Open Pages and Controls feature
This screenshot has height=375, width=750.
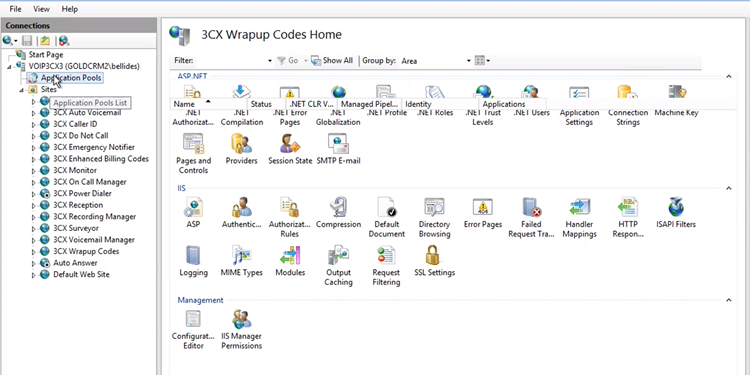[193, 154]
